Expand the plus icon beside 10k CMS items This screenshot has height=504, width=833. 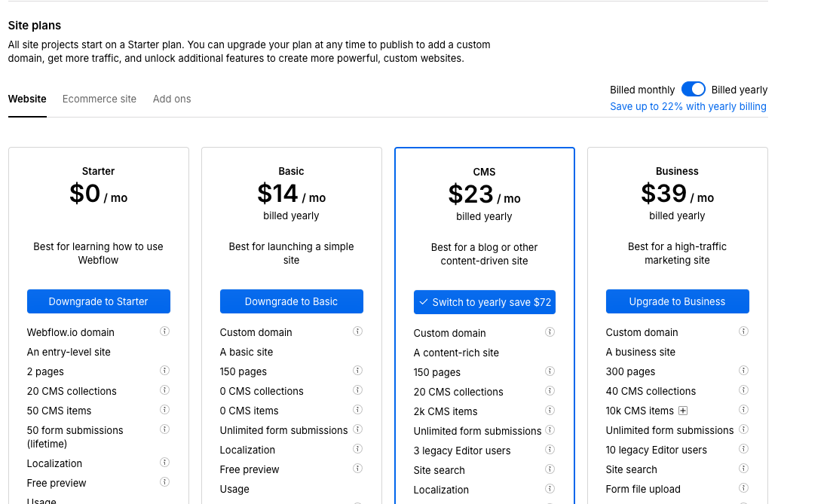pyautogui.click(x=683, y=411)
